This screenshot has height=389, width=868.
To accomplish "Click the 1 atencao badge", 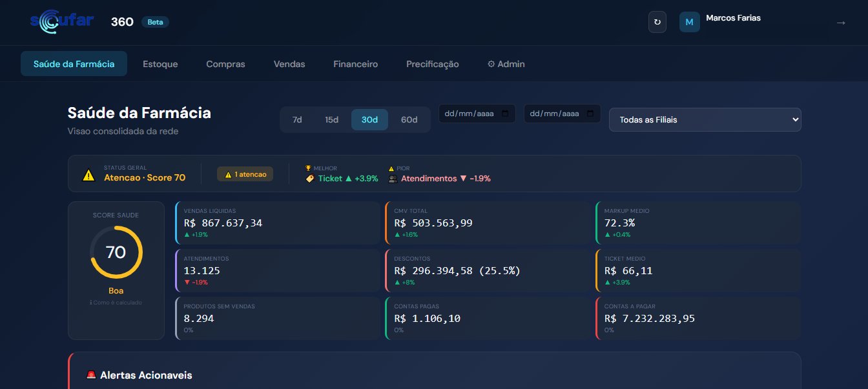I will [245, 174].
